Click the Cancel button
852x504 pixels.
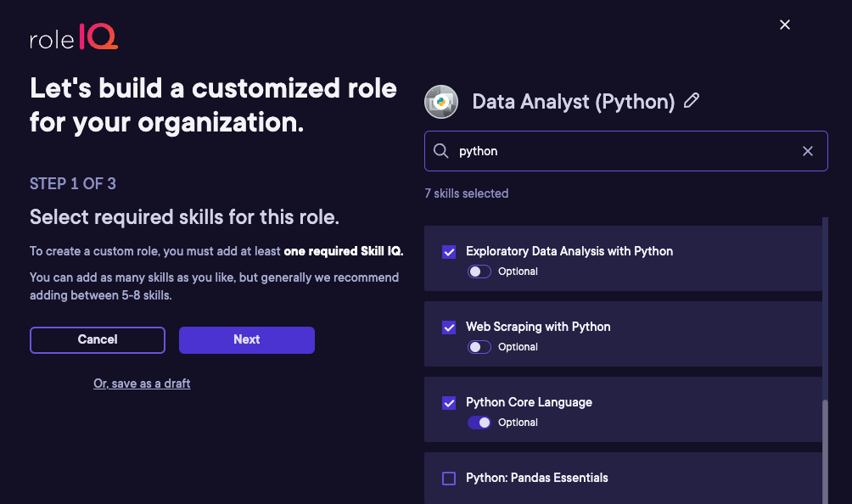point(98,340)
